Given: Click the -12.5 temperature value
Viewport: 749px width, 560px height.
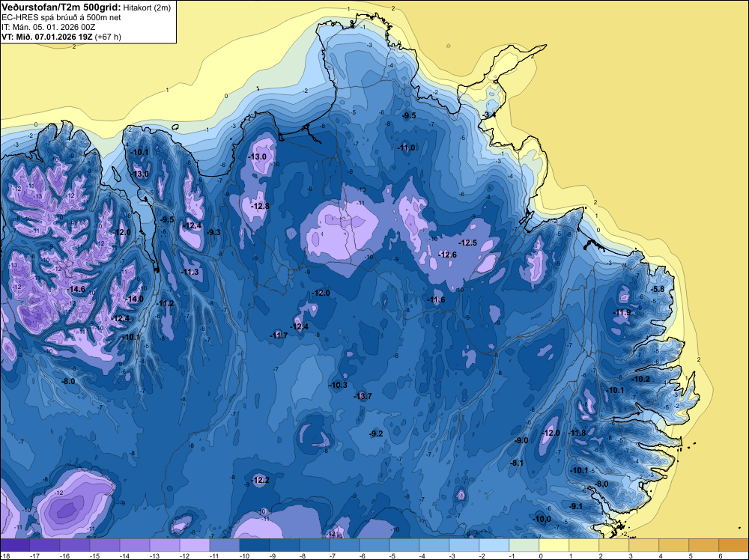Looking at the screenshot, I should (468, 243).
